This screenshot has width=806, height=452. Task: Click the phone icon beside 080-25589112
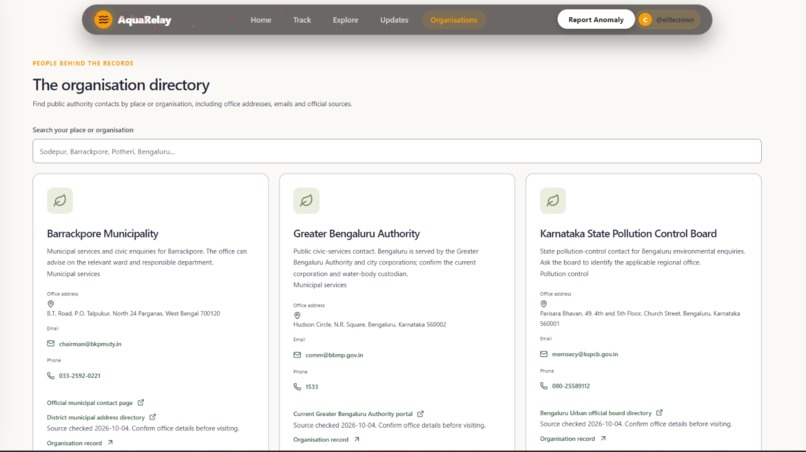click(544, 386)
